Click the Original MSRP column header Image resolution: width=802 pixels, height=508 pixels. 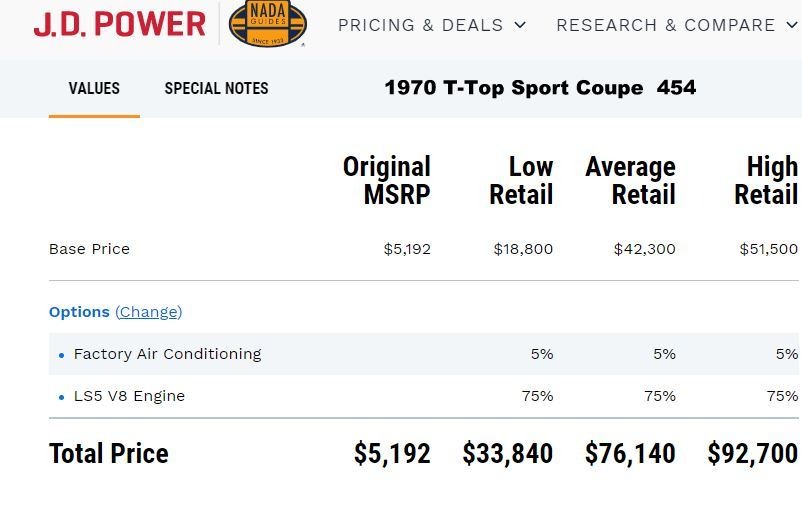387,180
